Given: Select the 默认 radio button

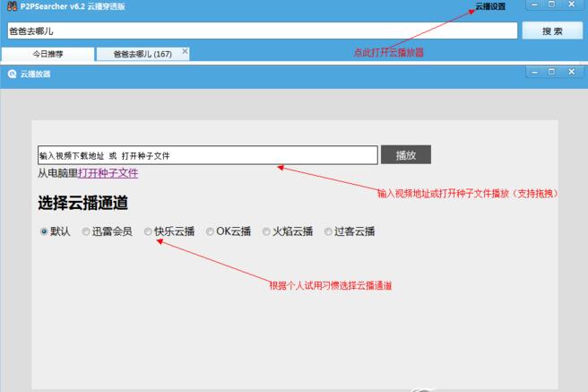Looking at the screenshot, I should pyautogui.click(x=44, y=231).
